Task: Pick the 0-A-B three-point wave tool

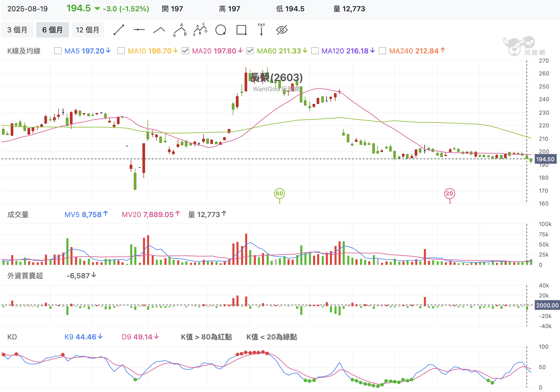Action: tap(180, 30)
